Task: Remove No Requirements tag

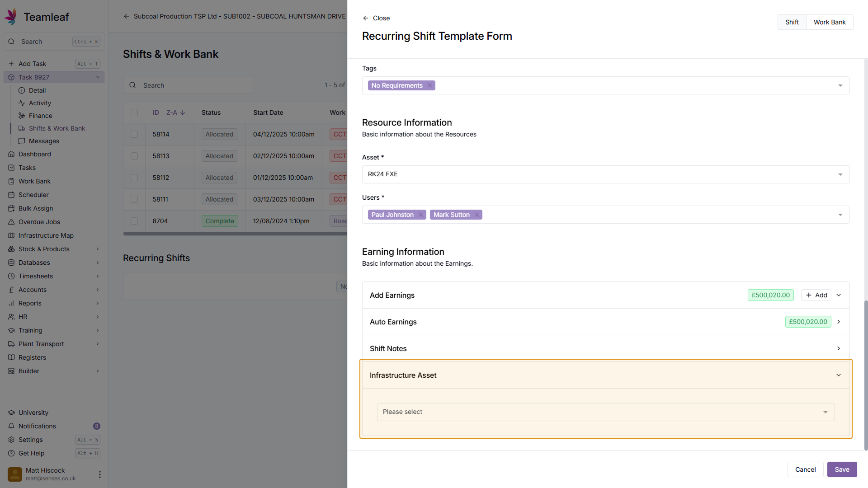Action: pyautogui.click(x=430, y=85)
